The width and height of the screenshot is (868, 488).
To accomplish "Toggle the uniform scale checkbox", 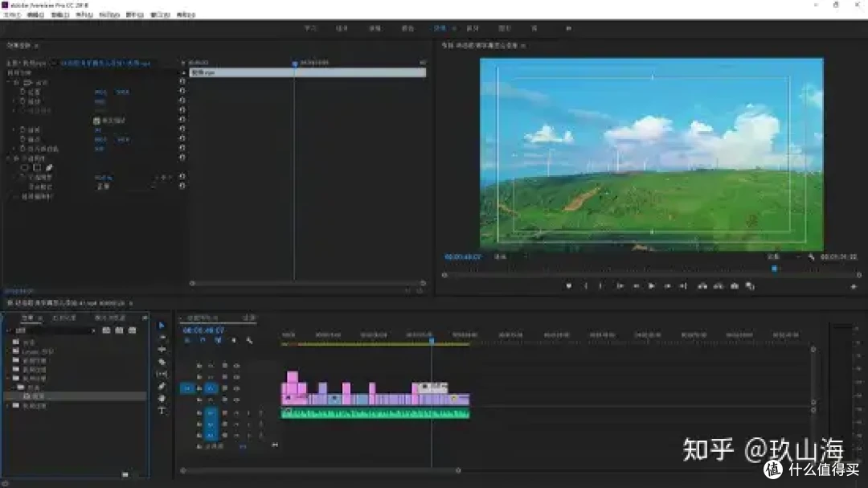I will [x=96, y=120].
